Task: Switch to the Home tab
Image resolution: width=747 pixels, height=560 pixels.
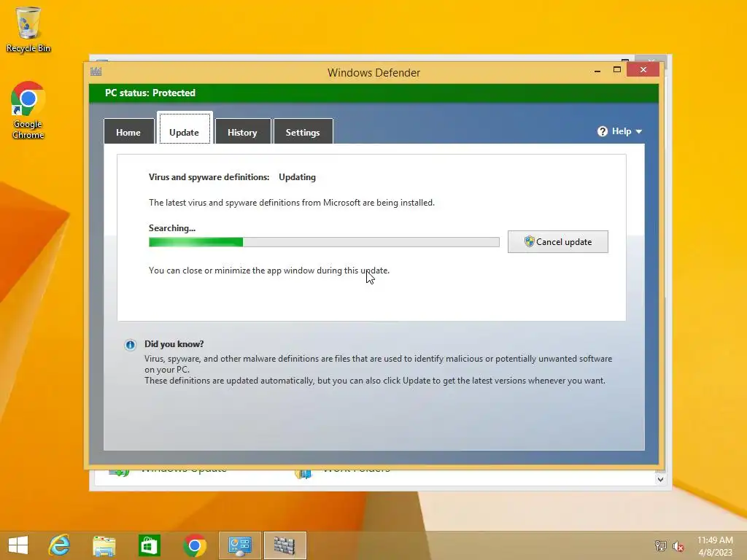Action: point(128,132)
